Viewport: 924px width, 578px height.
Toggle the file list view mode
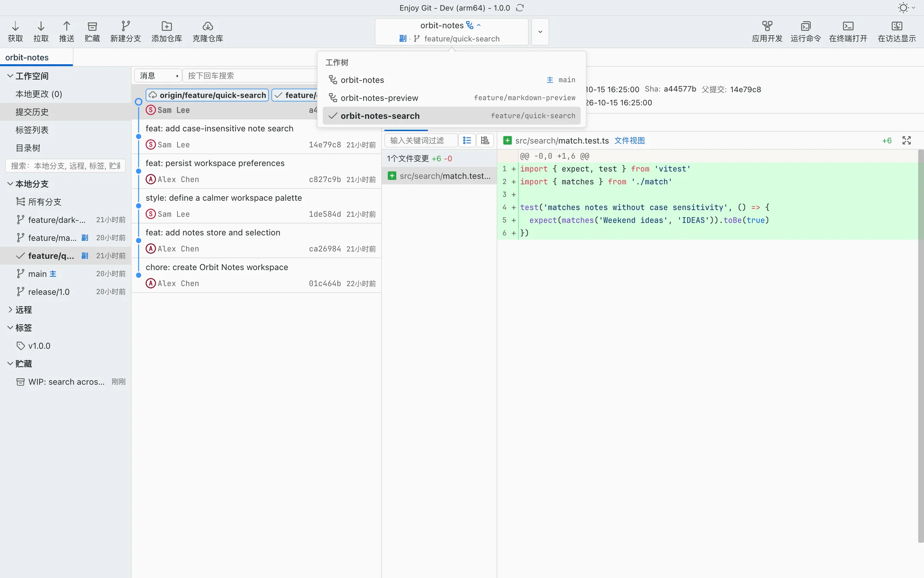(x=467, y=140)
